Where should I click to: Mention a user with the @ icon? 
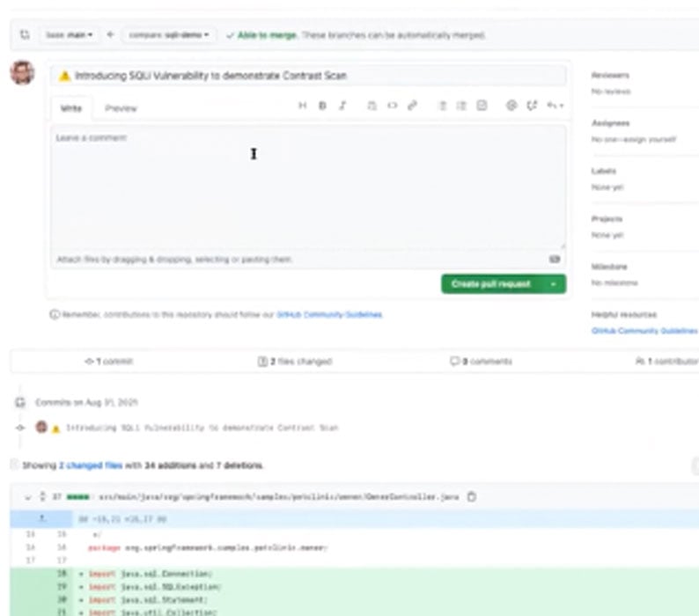(511, 106)
